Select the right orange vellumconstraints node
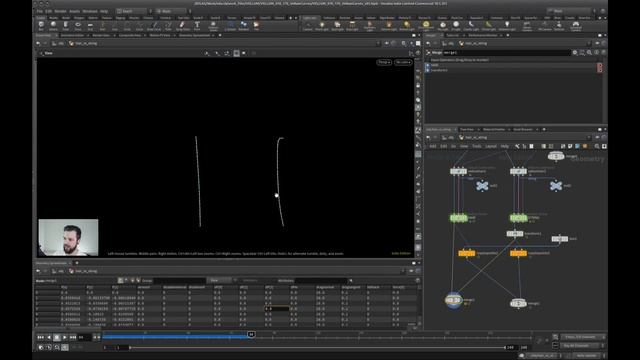The width and height of the screenshot is (640, 360). point(518,253)
